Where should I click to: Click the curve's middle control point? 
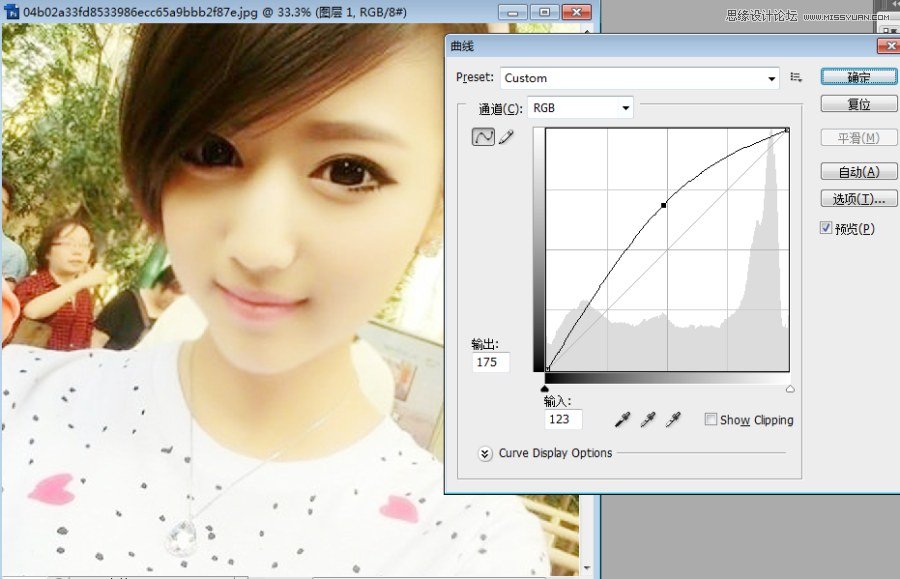[664, 205]
